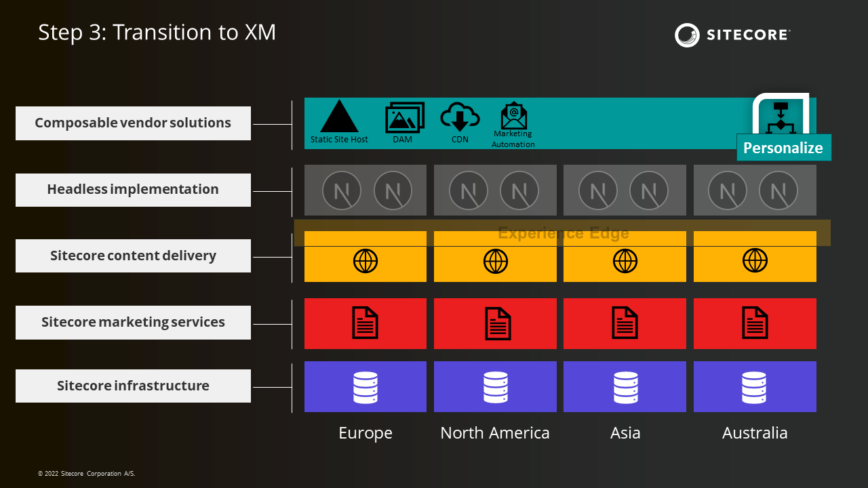Click the first Next.js icon in North America column

tap(469, 190)
